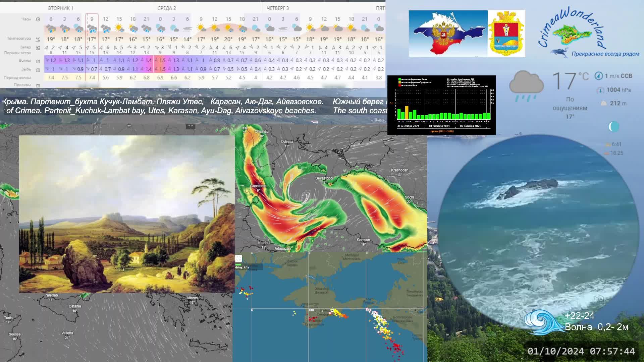Click the Прекрасное всегда рядом slogan
644x362 pixels.
pos(605,54)
